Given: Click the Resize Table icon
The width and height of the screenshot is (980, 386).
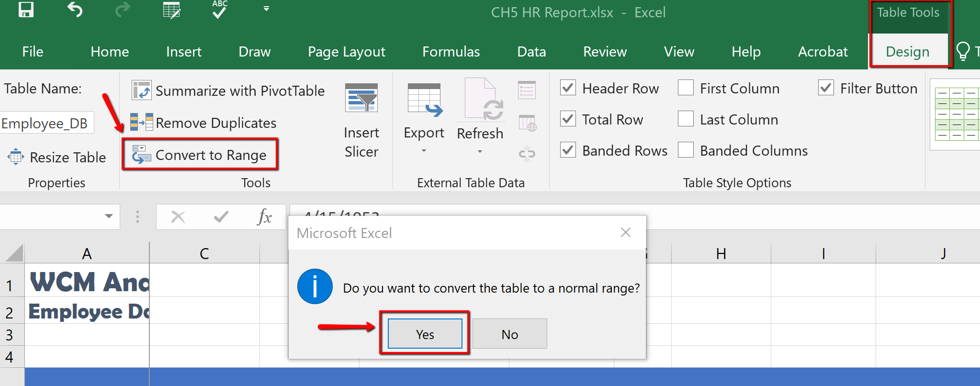Looking at the screenshot, I should [15, 157].
